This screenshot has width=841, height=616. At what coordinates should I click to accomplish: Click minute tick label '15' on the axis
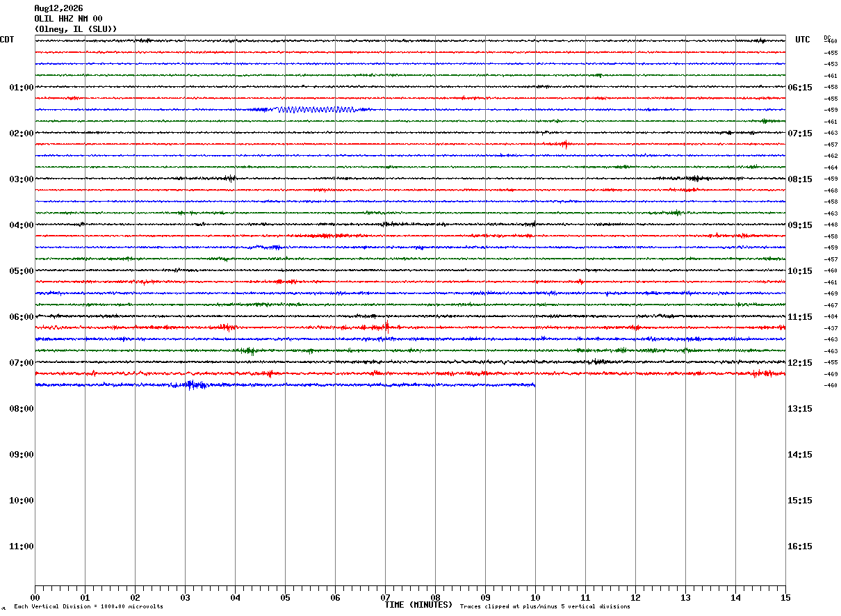pyautogui.click(x=785, y=598)
